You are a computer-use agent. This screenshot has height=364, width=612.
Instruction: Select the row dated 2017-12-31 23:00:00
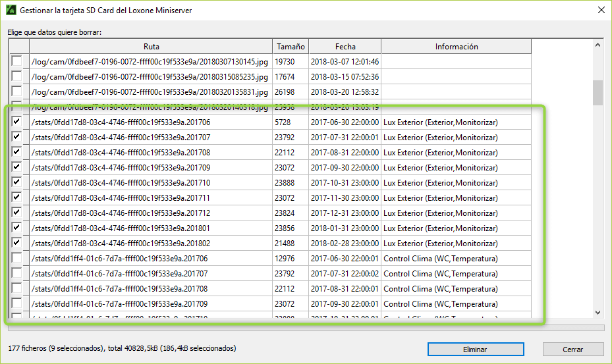click(x=345, y=213)
